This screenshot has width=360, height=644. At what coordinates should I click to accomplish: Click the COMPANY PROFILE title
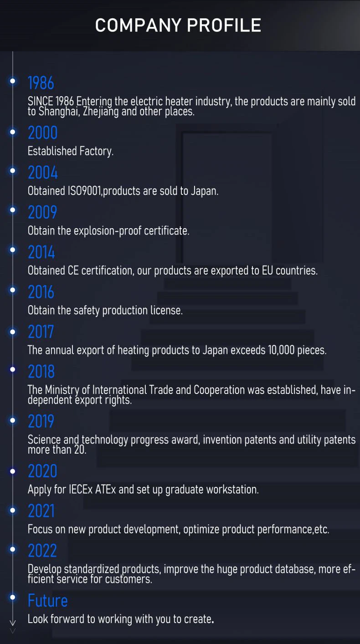(178, 26)
